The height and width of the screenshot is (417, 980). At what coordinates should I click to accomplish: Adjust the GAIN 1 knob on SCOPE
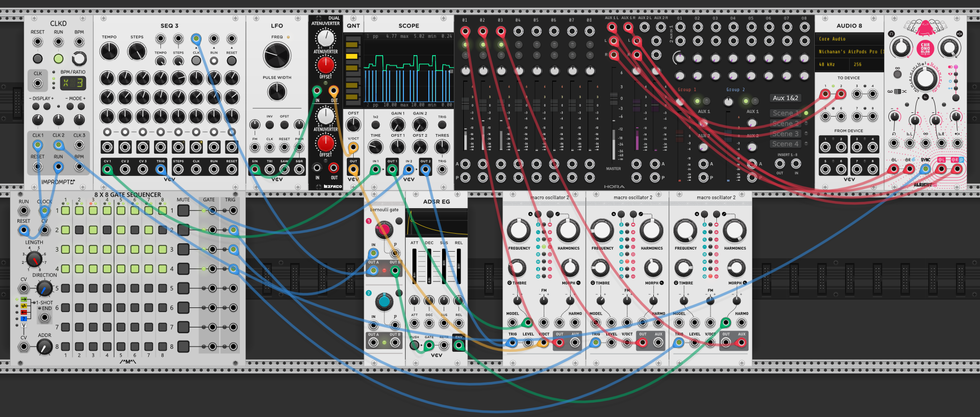pos(398,125)
